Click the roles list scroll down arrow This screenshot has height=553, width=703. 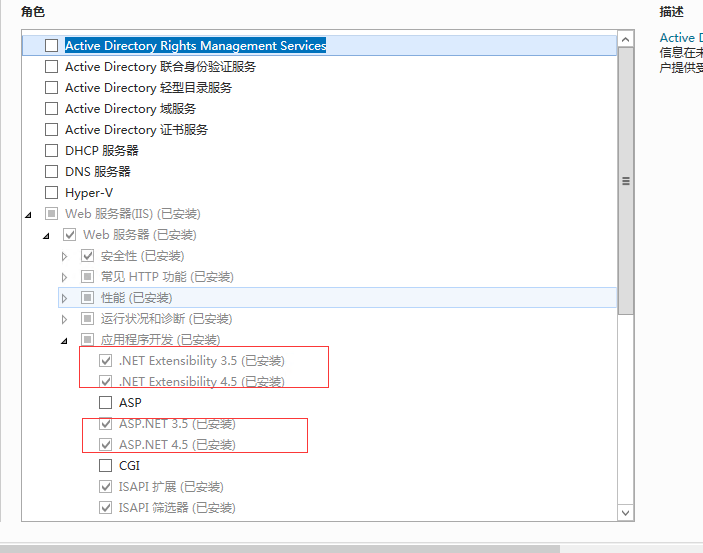[x=625, y=512]
